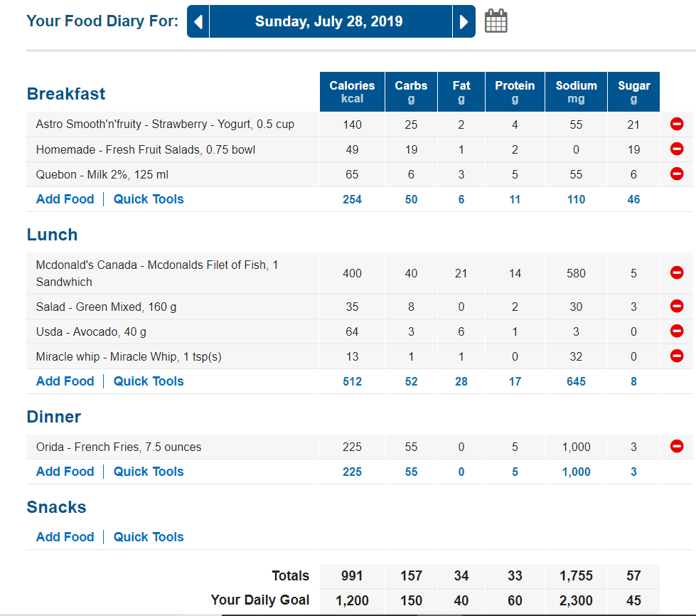
Task: Go to the next day arrow
Action: pyautogui.click(x=464, y=22)
